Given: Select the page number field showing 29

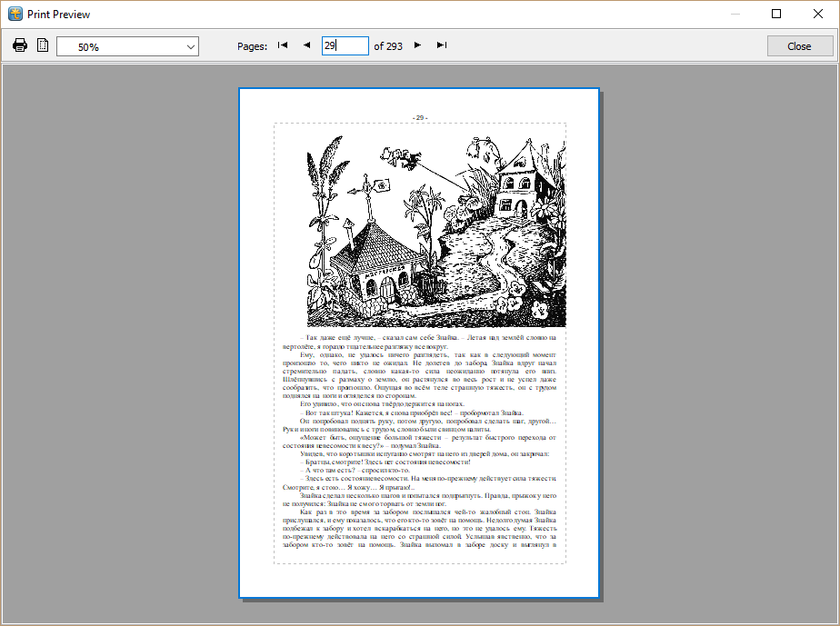Looking at the screenshot, I should tap(345, 44).
